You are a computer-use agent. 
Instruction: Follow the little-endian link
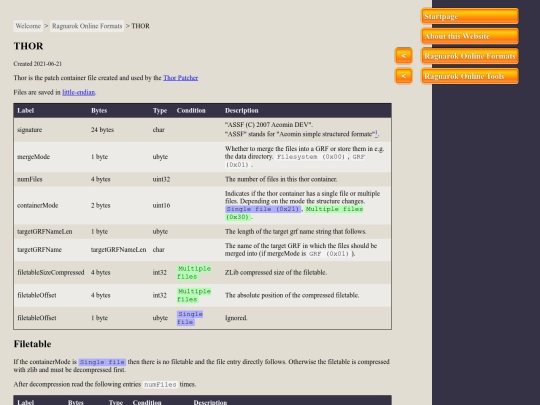(x=79, y=92)
